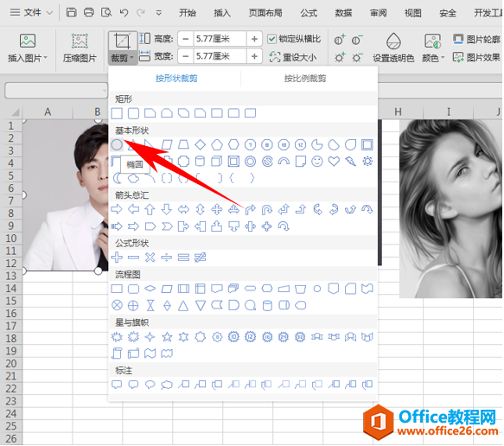The image size is (504, 446).
Task: Select the crescent moon crop shape
Action: click(117, 178)
